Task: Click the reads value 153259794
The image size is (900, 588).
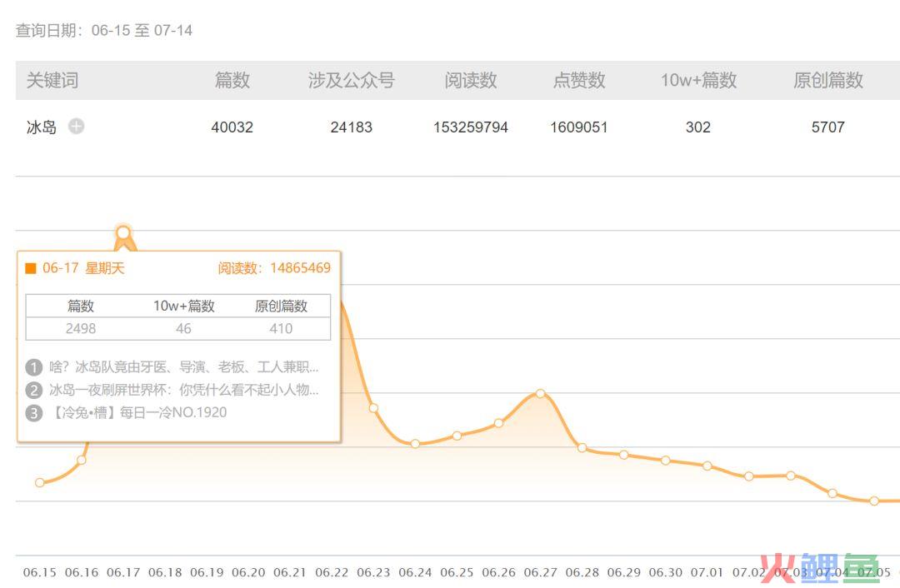Action: [x=471, y=127]
